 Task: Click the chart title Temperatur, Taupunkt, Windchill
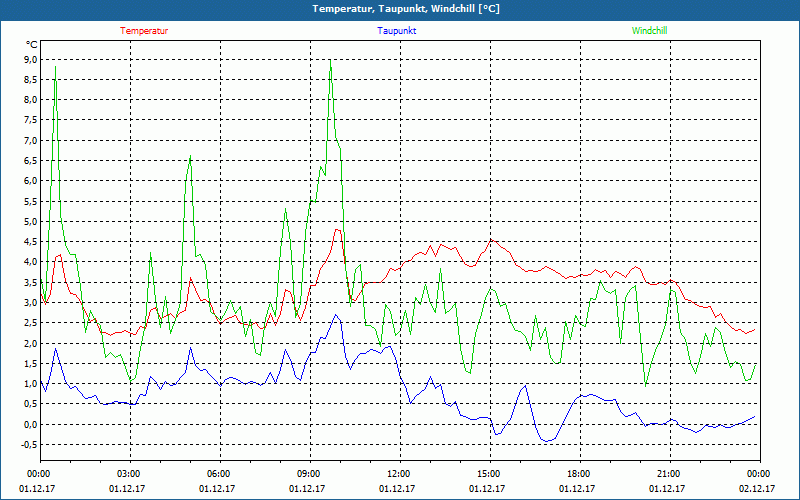point(406,9)
